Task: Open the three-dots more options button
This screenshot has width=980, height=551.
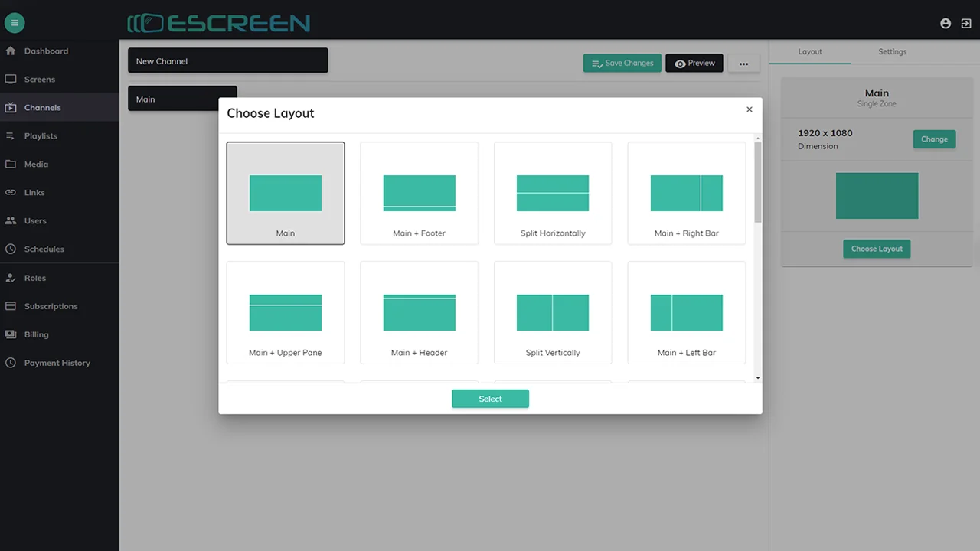Action: (743, 64)
